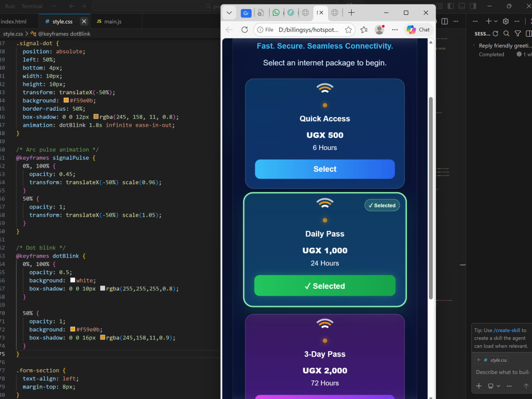Focus the D:/billingsys/hotspot address bar
Viewport: 532px width, 399px height.
click(308, 30)
